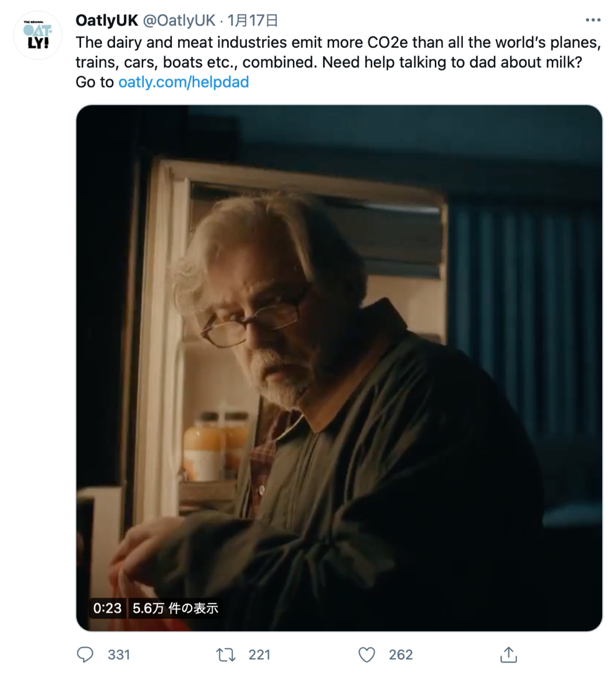Open the OatlyUK profile avatar
The width and height of the screenshot is (616, 675).
37,35
